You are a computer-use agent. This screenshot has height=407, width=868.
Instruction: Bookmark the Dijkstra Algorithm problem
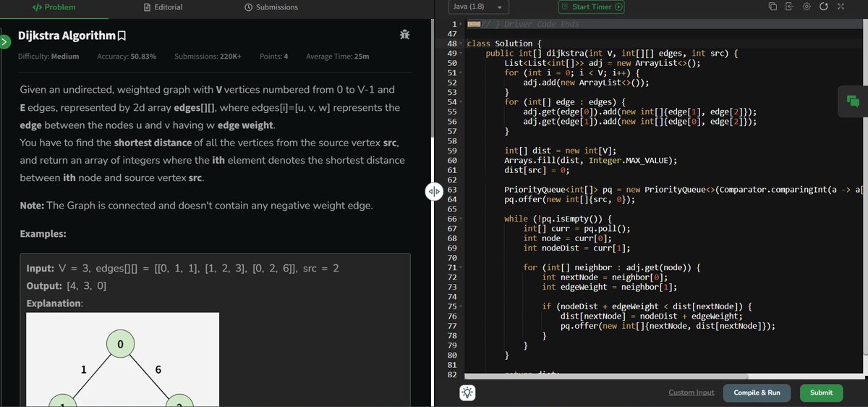coord(122,35)
